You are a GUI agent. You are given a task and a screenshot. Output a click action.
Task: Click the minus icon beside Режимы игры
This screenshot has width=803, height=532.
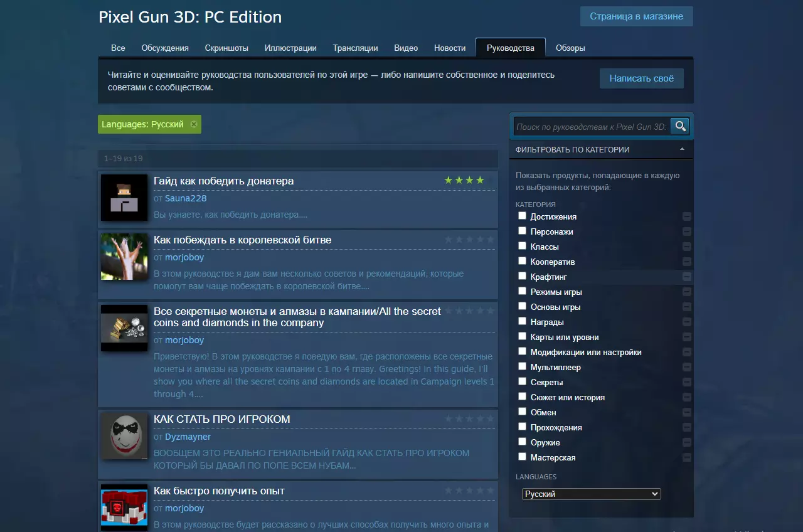(x=687, y=292)
